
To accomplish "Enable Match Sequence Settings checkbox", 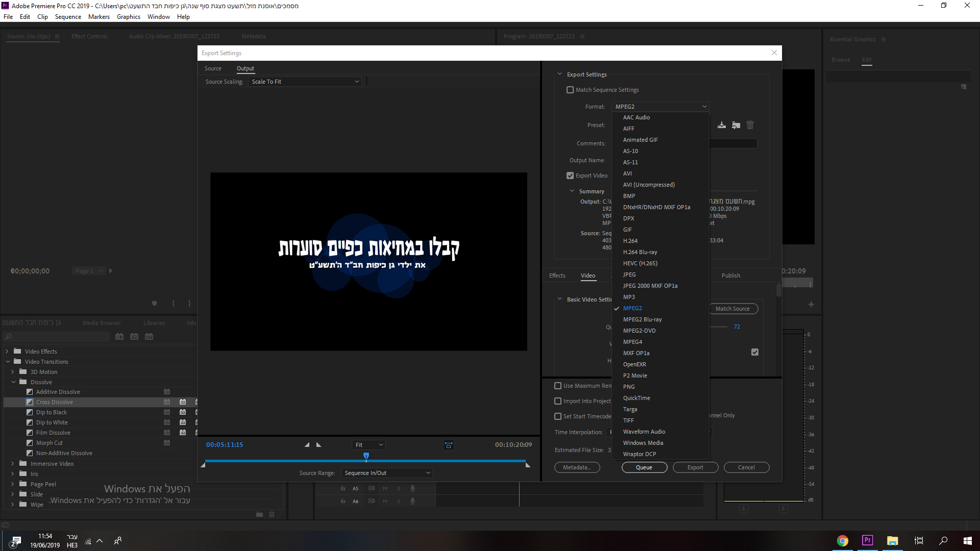I will tap(570, 90).
